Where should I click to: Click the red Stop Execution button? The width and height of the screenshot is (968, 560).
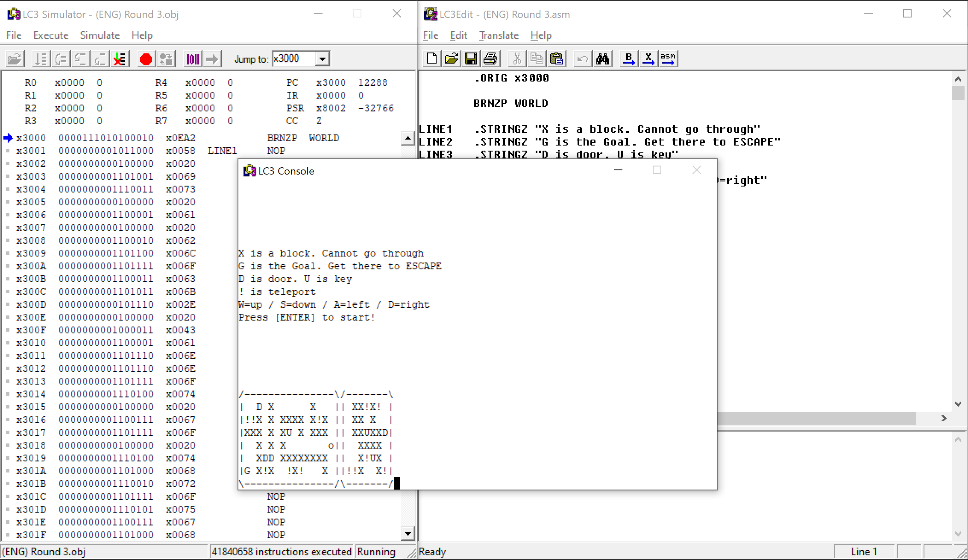tap(146, 59)
